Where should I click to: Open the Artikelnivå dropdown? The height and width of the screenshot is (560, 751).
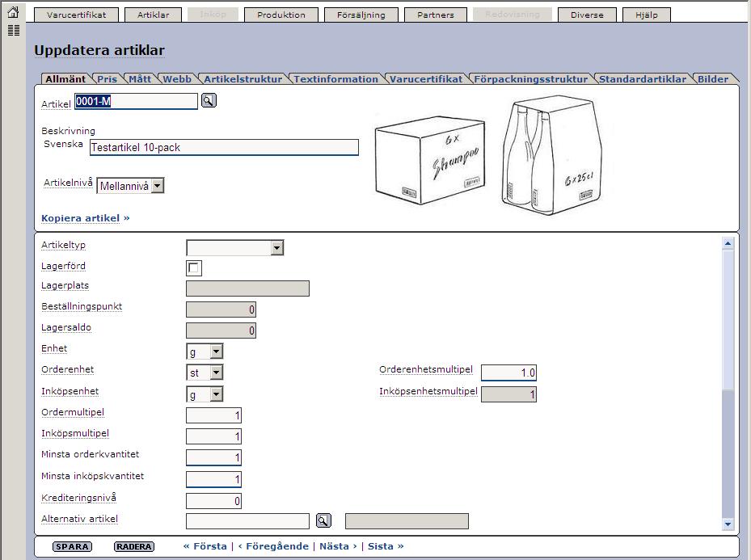pyautogui.click(x=130, y=186)
